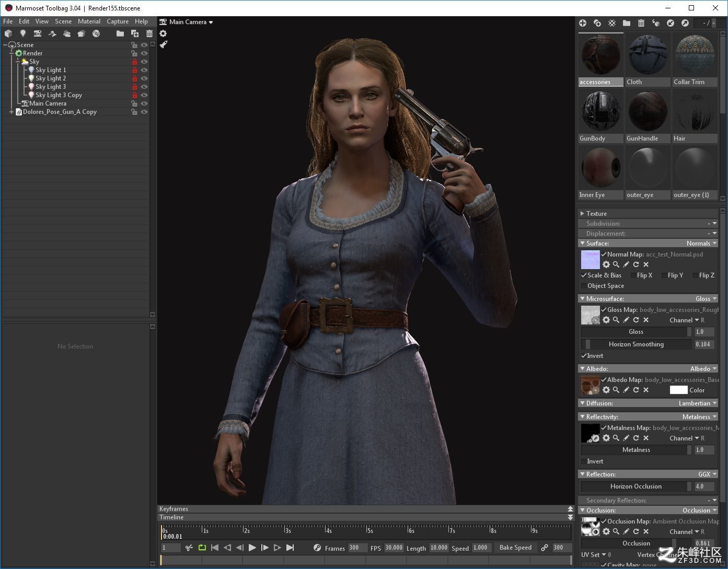The image size is (728, 569).
Task: Add a new mesh object (cube icon)
Action: pos(8,33)
